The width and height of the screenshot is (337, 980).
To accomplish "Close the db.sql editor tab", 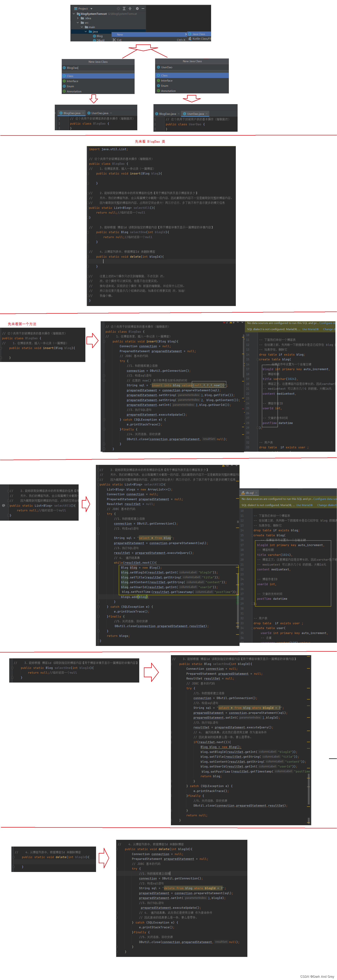I will [x=256, y=493].
